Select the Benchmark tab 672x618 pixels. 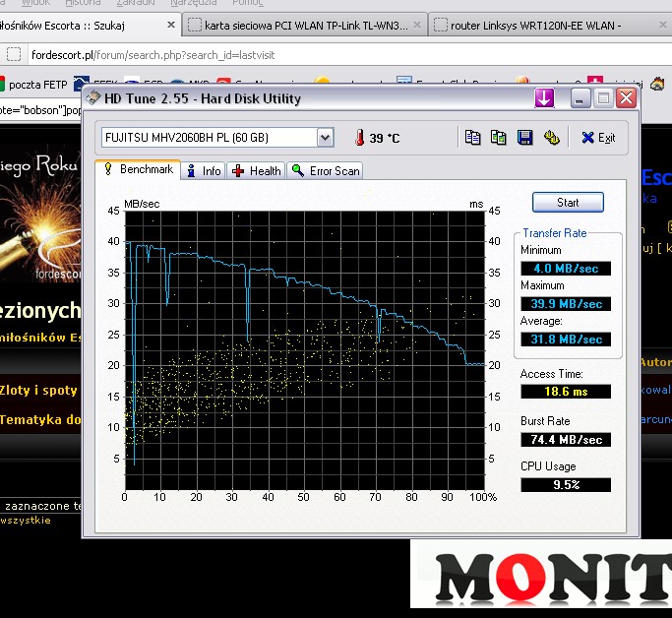(x=139, y=170)
